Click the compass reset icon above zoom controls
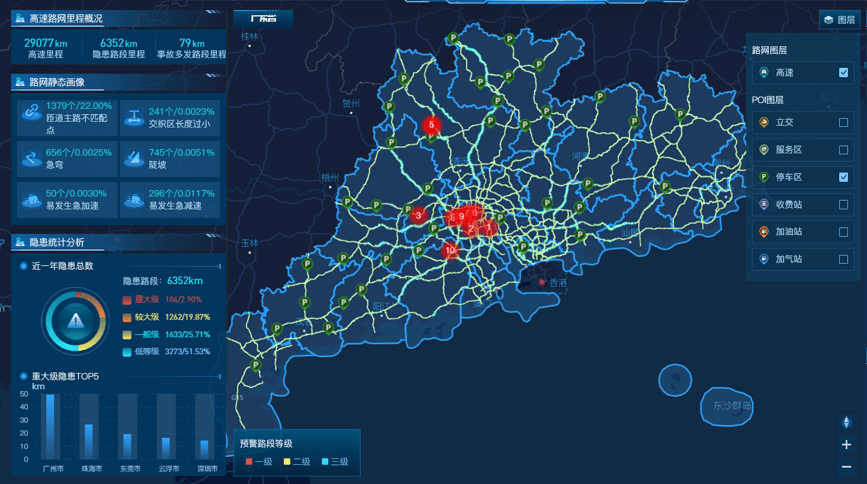This screenshot has width=867, height=484. 846,423
